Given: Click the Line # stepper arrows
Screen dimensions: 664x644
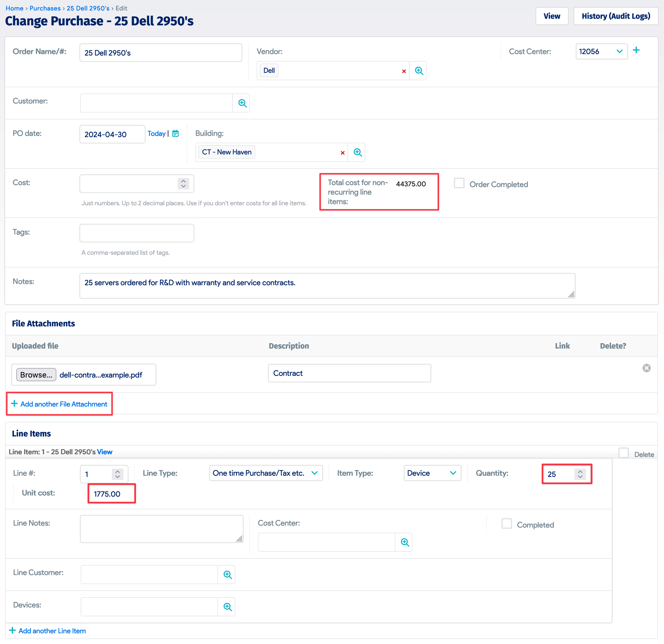Looking at the screenshot, I should [117, 474].
